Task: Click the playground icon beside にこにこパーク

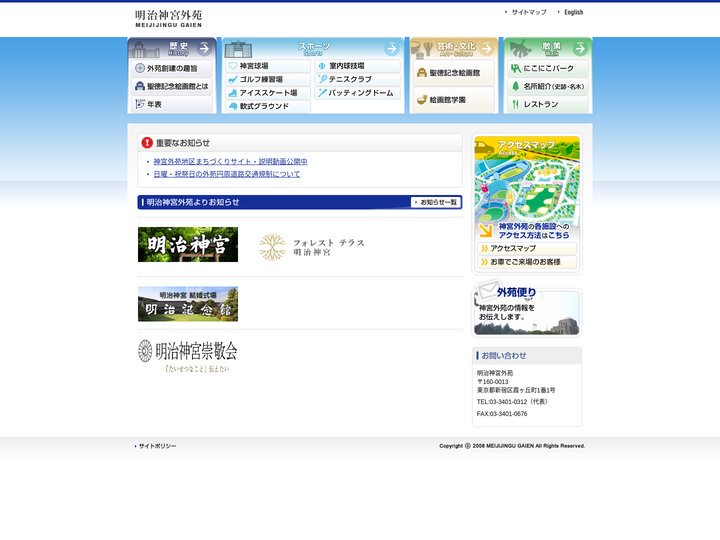Action: click(x=516, y=68)
